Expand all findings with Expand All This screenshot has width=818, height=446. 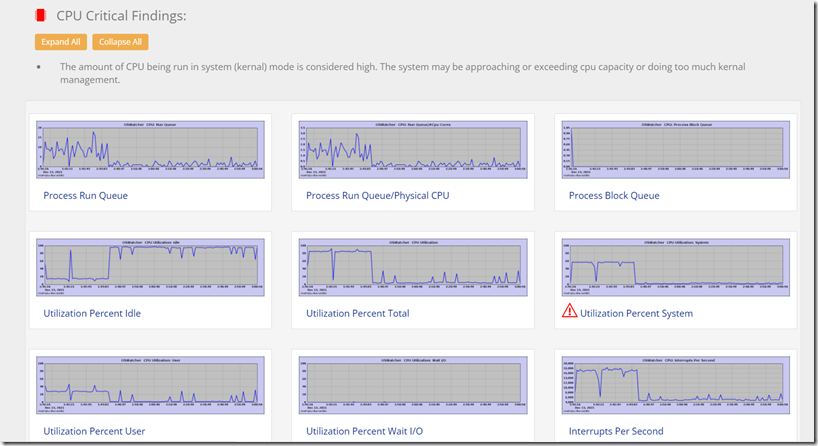click(61, 42)
